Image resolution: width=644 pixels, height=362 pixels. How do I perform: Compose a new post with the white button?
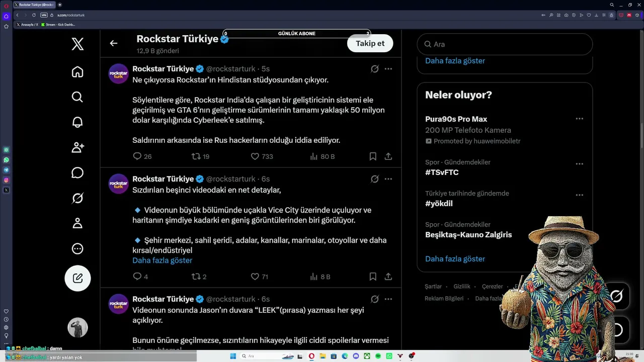coord(77,278)
